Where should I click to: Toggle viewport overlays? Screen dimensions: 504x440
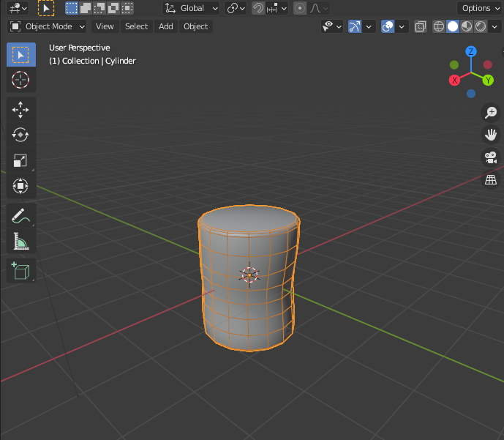click(x=388, y=26)
